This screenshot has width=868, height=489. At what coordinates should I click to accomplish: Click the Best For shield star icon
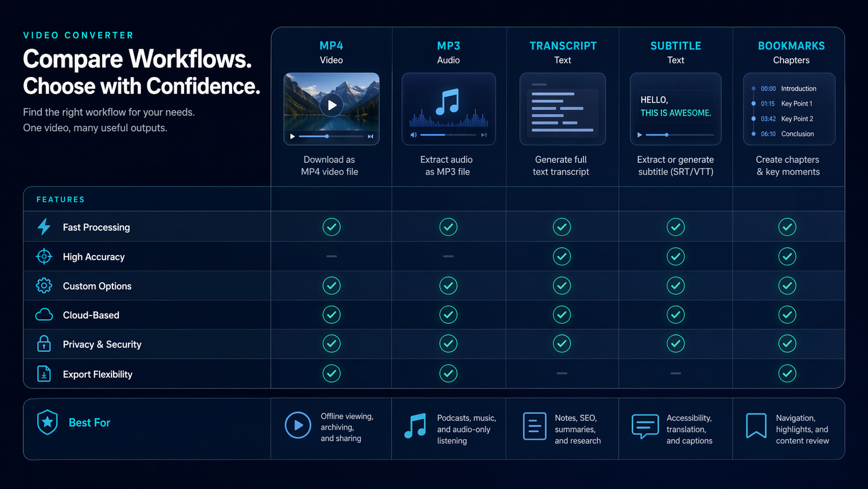(x=47, y=422)
